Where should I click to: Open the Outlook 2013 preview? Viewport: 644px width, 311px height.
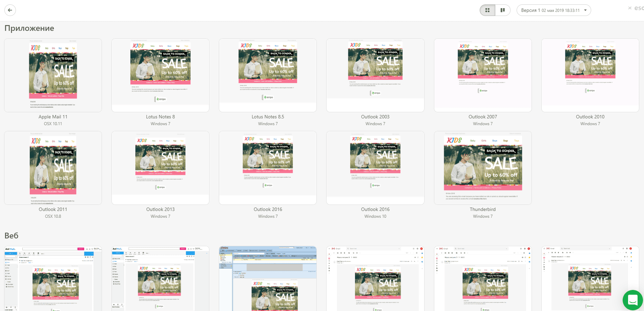160,168
